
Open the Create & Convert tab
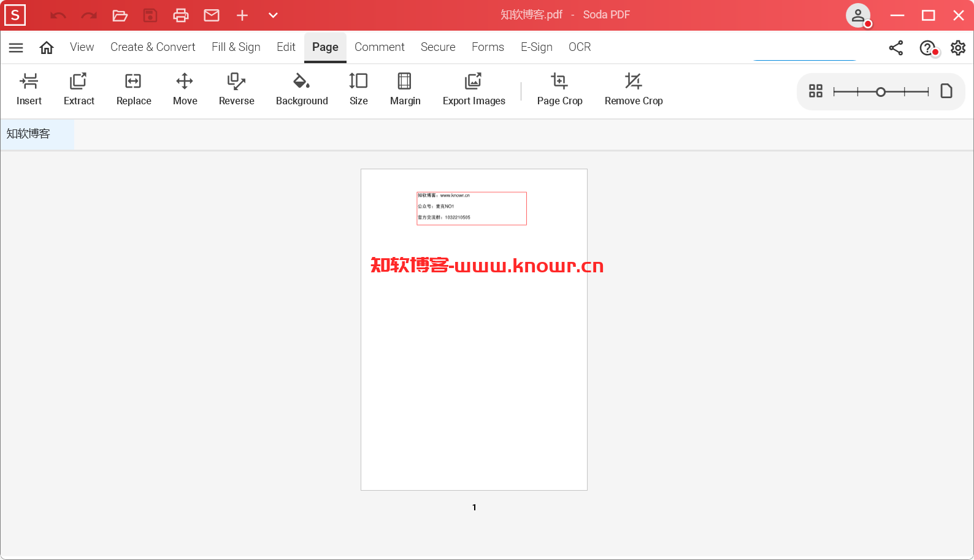(153, 47)
